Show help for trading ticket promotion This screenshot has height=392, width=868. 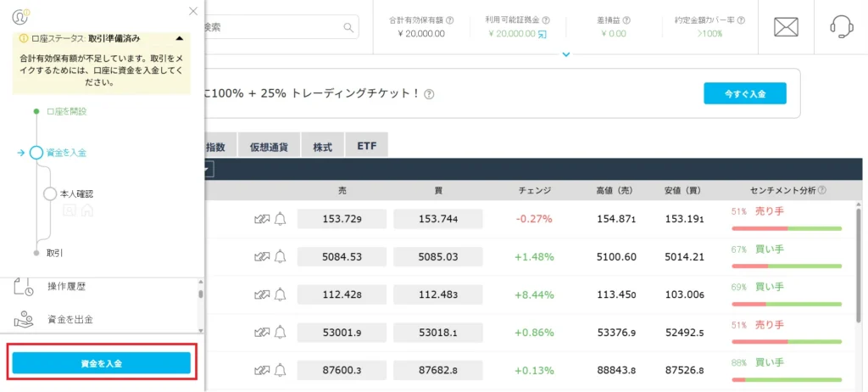tap(430, 94)
